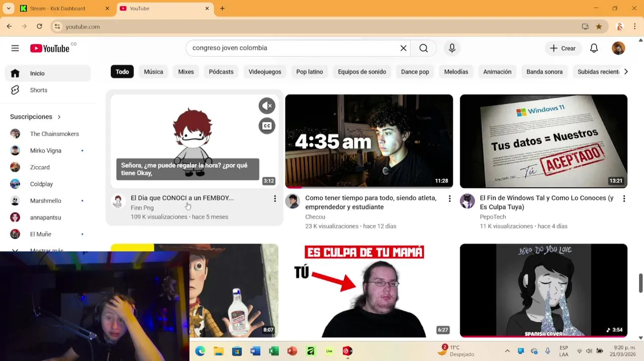Open options menu for the FEMBOY video
Viewport: 644px width, 361px height.
tap(275, 199)
